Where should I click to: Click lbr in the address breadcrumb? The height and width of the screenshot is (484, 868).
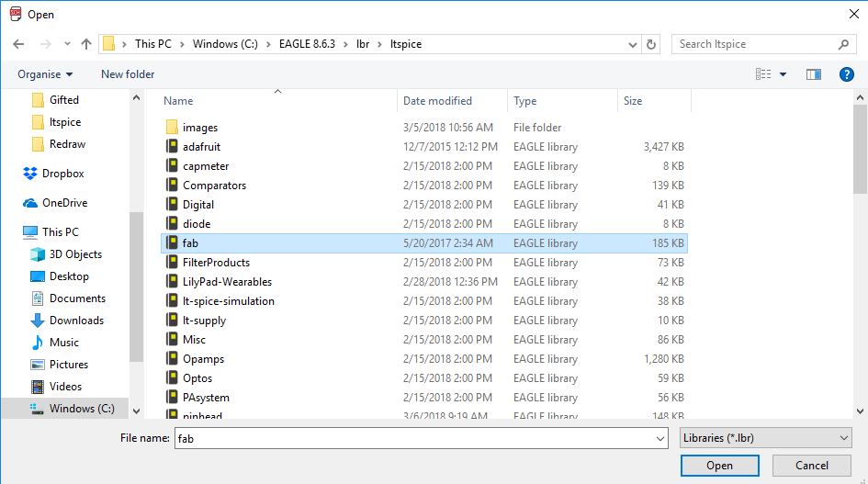[363, 44]
